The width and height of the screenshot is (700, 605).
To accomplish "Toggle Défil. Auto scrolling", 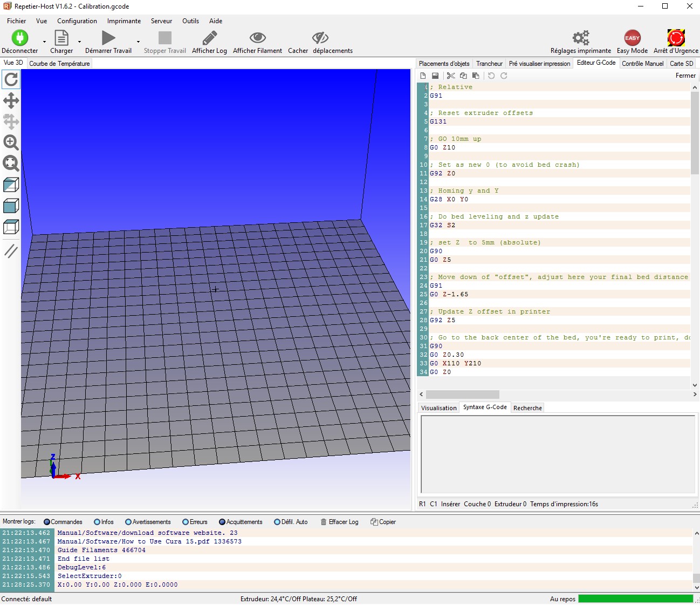I will pyautogui.click(x=291, y=522).
